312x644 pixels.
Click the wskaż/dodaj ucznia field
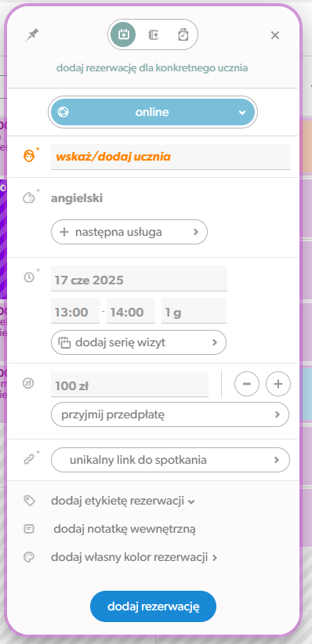pos(170,157)
